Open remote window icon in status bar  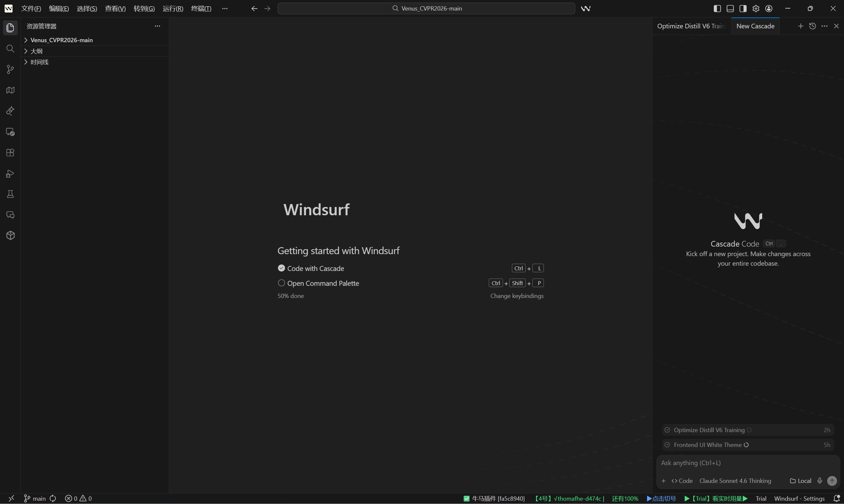11,499
